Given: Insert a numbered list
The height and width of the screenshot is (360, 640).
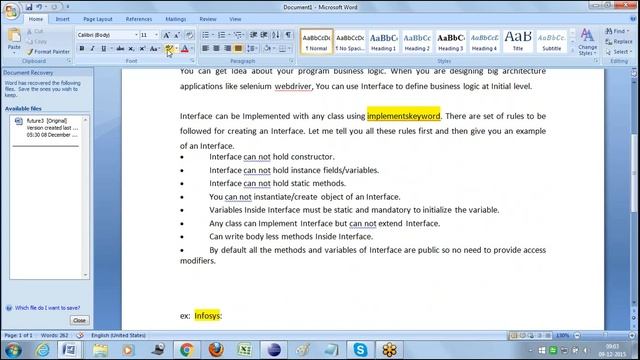Looking at the screenshot, I should pyautogui.click(x=221, y=35).
